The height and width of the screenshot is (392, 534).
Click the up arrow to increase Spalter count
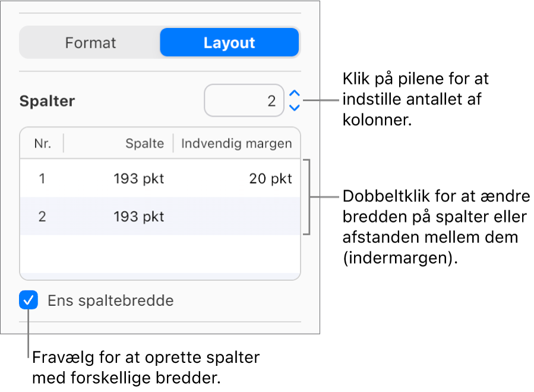point(293,94)
